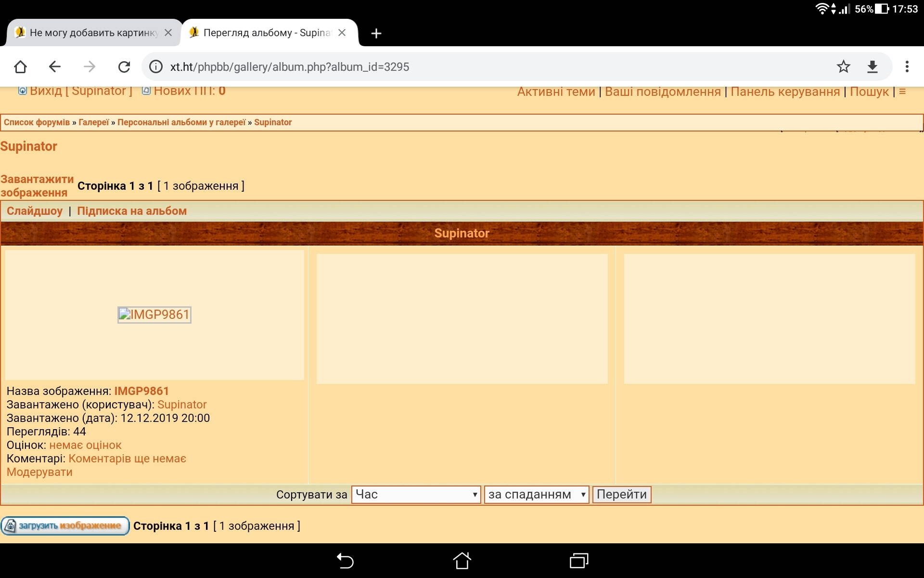Bookmark page with the star icon
Viewport: 924px width, 578px height.
[843, 66]
